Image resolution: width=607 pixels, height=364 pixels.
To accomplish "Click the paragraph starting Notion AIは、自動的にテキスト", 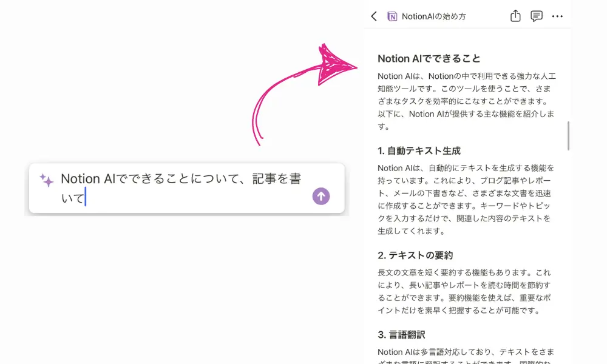I will (466, 200).
